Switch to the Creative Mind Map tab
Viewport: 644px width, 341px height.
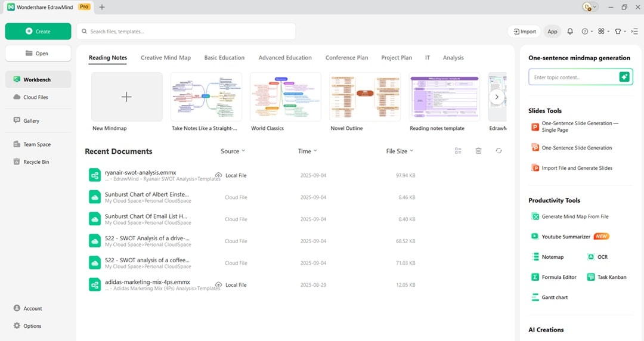166,57
